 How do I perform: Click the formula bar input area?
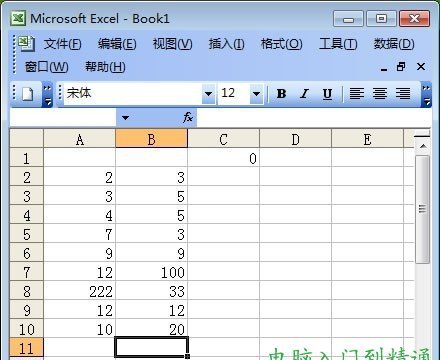[x=313, y=118]
